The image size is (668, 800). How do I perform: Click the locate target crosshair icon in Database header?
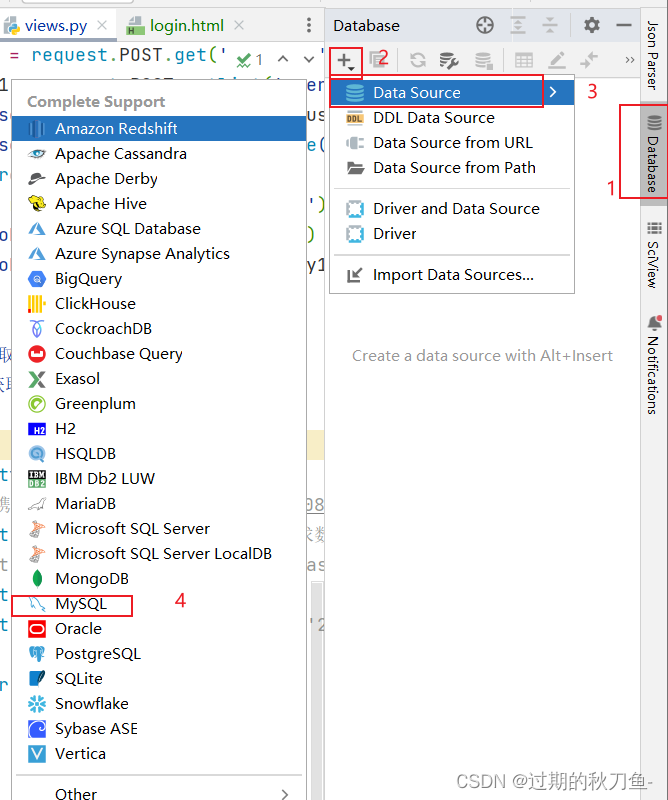[485, 25]
